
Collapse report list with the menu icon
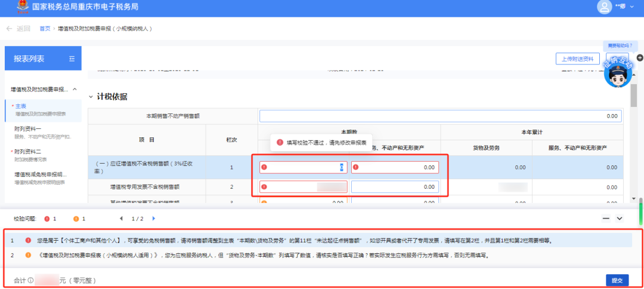[x=72, y=59]
